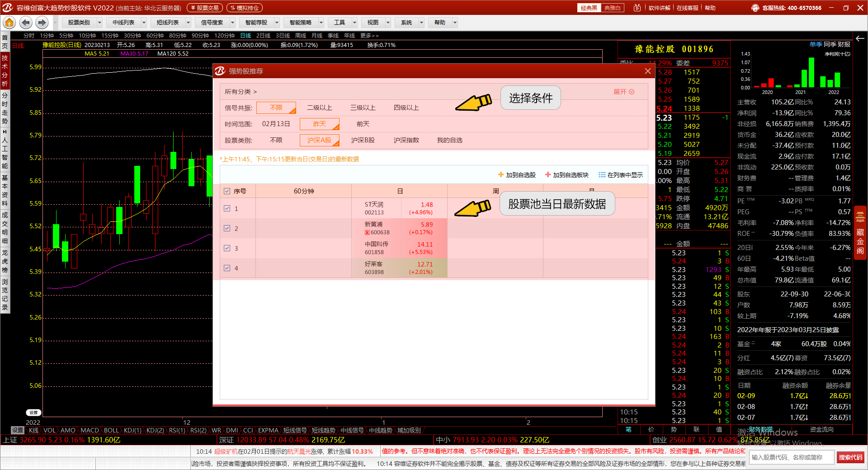Click the back arrow navigation icon
Image resolution: width=868 pixels, height=470 pixels.
26,23
